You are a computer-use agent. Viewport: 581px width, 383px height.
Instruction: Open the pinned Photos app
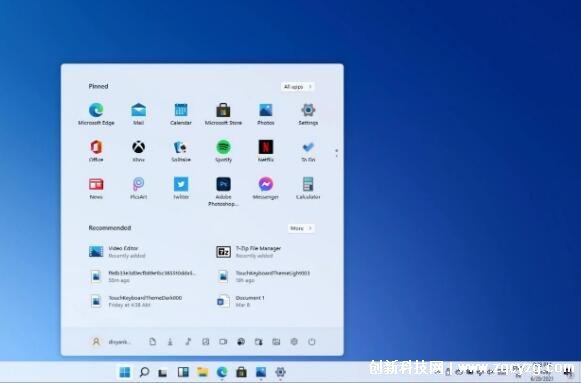[266, 114]
